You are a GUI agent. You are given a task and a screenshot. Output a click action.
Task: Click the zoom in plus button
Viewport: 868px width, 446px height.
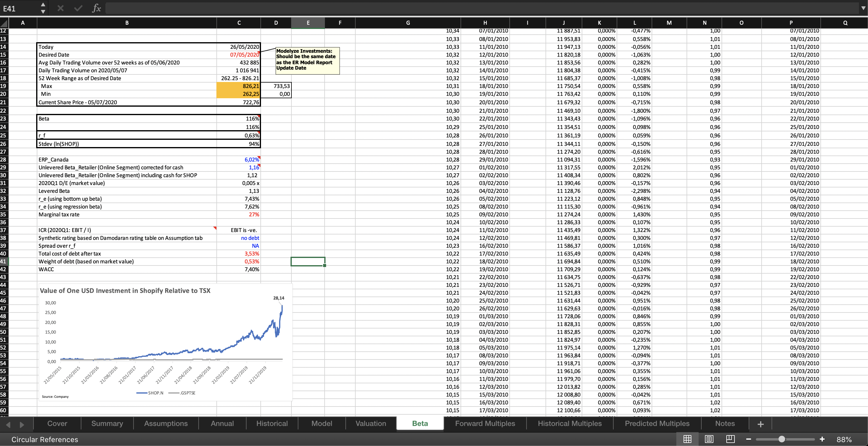tap(822, 439)
